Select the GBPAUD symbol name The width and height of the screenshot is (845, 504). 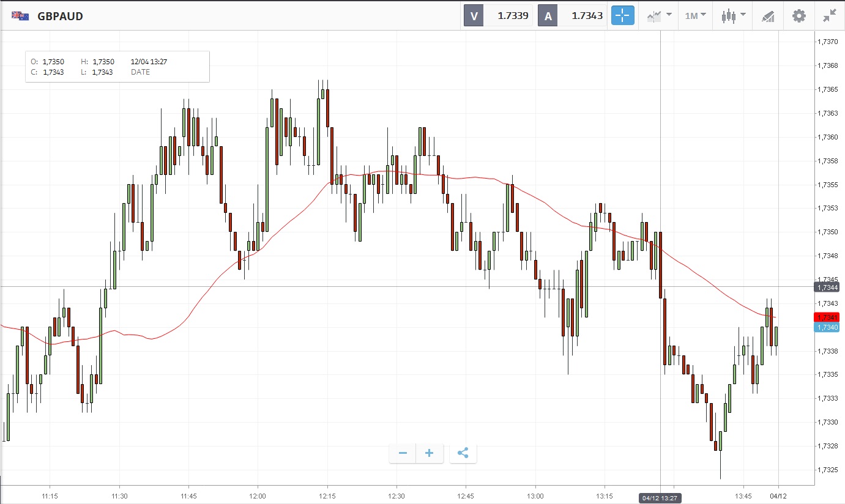[x=60, y=16]
